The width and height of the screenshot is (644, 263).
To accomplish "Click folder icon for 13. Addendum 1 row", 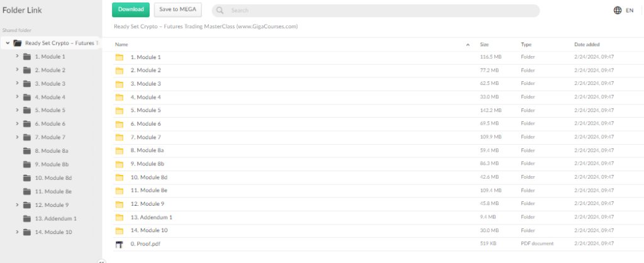I will [x=119, y=217].
